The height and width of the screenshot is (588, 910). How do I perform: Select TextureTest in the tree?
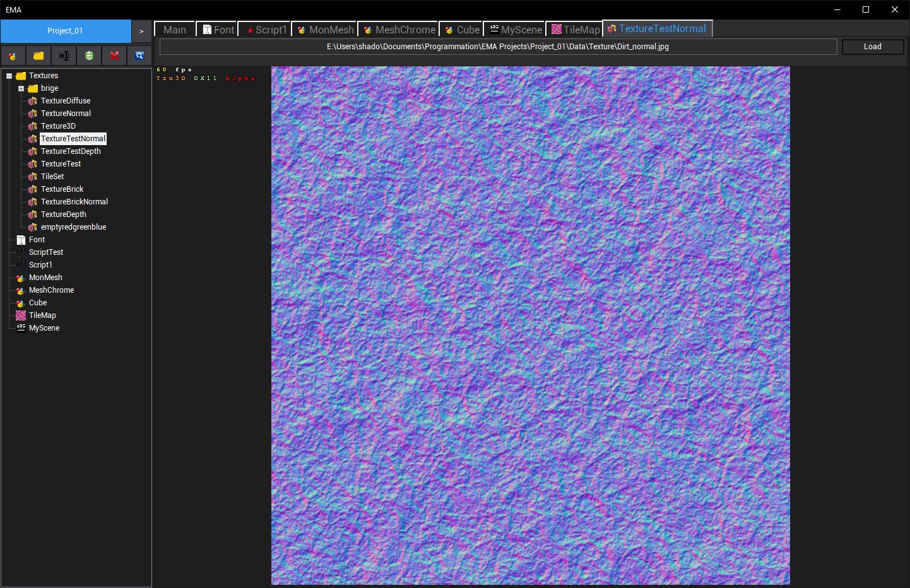point(61,164)
